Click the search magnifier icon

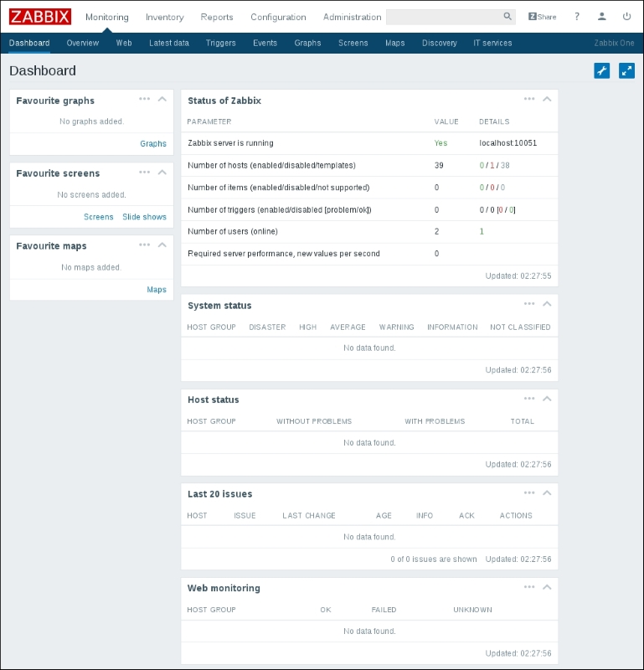point(507,16)
